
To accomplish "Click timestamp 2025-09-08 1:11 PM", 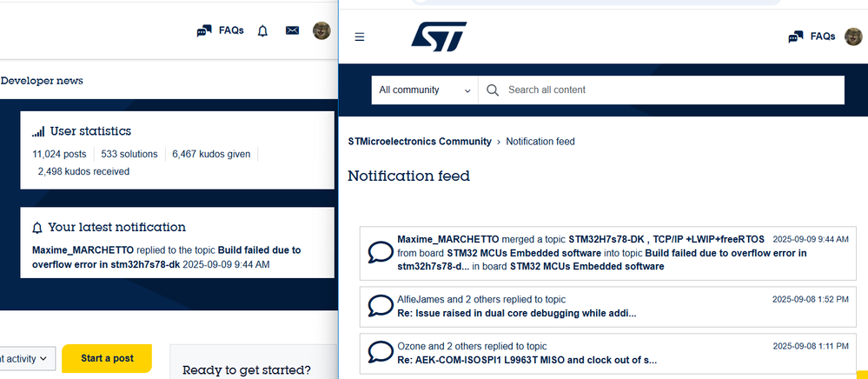I will [x=811, y=346].
